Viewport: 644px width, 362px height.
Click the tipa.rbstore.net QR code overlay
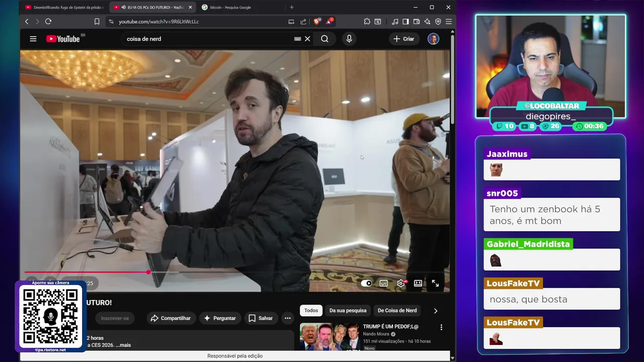50,317
